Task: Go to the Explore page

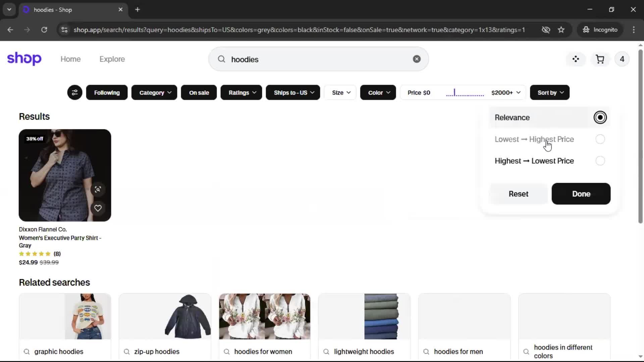Action: pos(112,59)
